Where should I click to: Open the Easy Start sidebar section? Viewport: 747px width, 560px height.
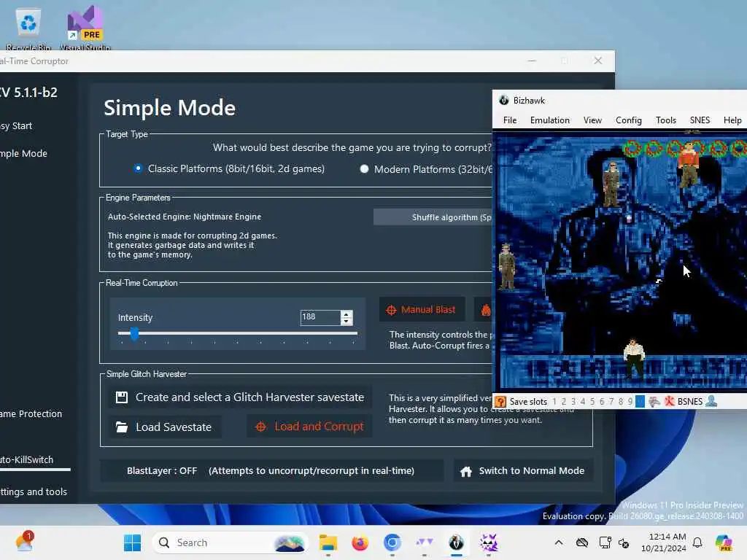click(16, 125)
